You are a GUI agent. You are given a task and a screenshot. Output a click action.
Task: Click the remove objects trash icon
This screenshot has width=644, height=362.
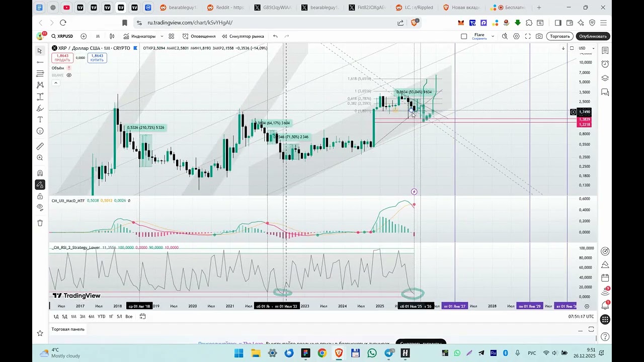point(40,223)
